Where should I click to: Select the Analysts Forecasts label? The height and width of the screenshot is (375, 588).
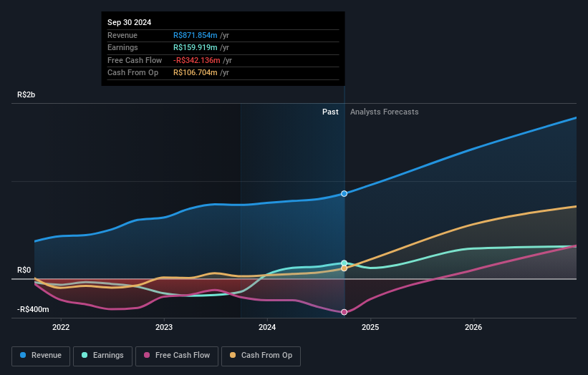(385, 112)
